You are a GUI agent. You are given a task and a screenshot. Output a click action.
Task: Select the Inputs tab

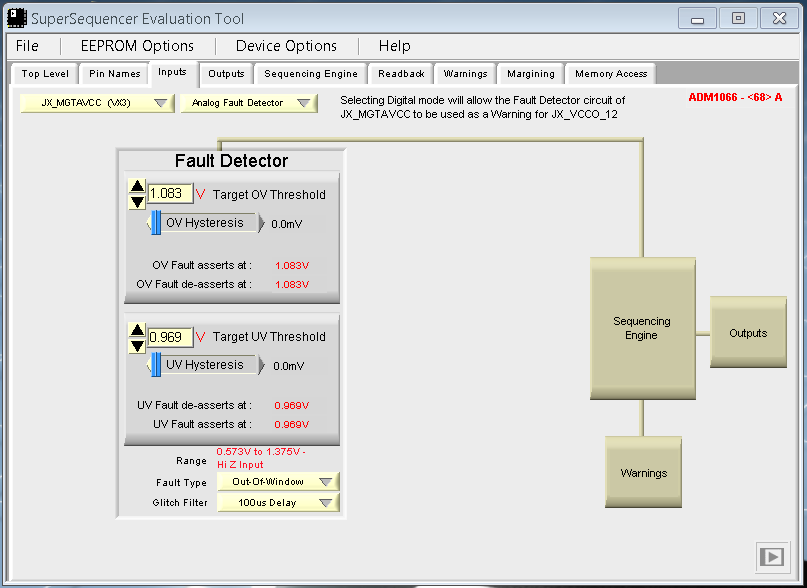(172, 72)
